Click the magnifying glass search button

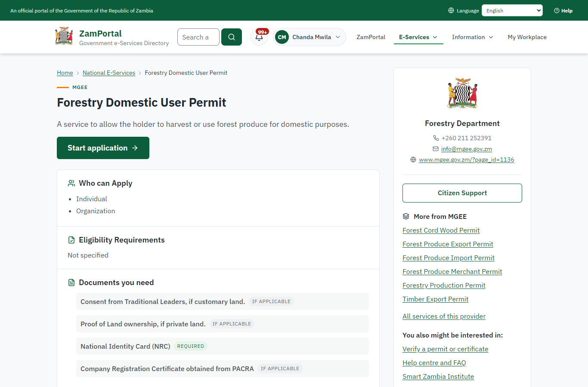[232, 37]
